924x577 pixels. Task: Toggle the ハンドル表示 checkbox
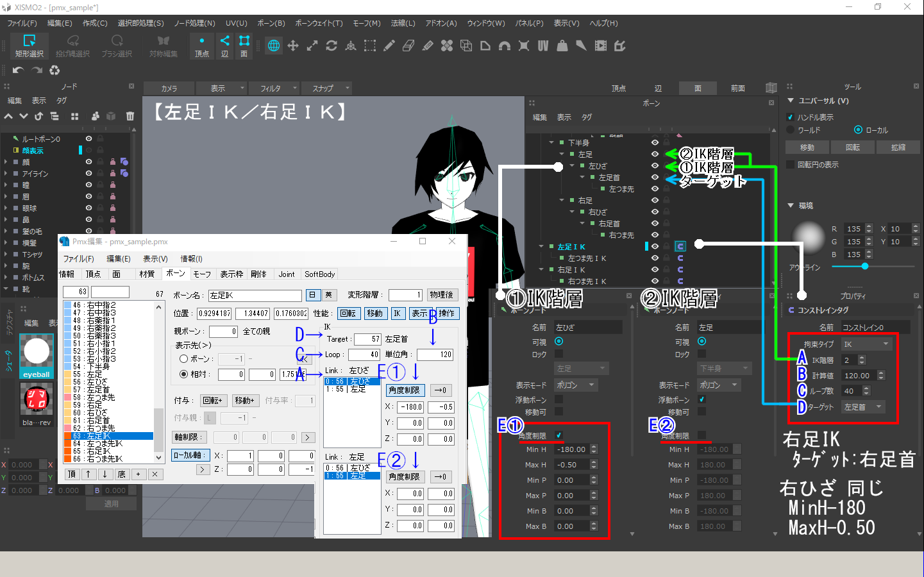pos(791,117)
